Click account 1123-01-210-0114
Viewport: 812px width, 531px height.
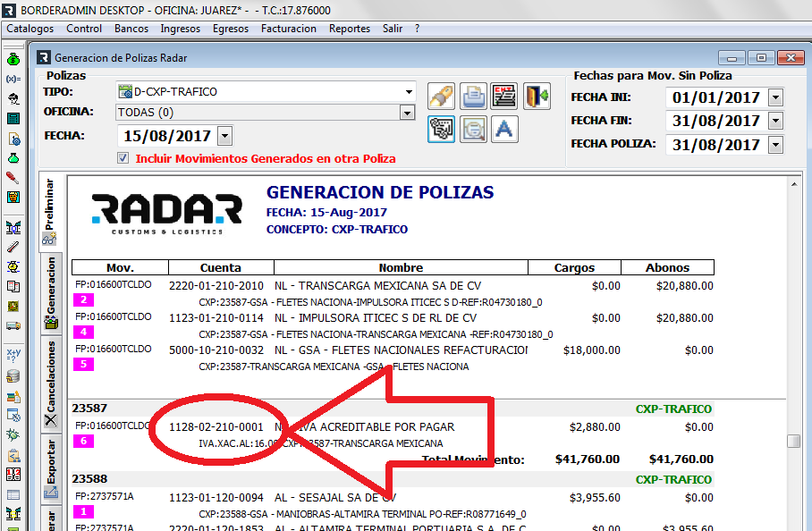tap(216, 317)
